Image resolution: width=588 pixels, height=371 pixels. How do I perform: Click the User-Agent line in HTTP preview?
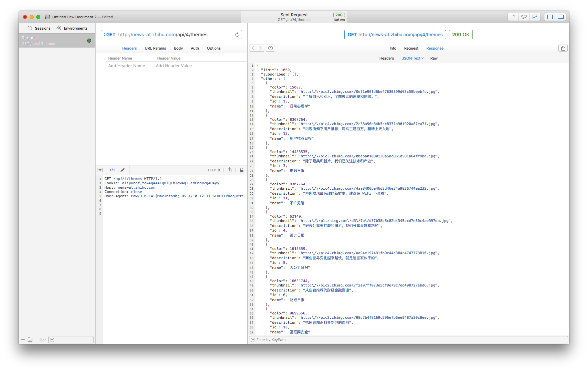[x=174, y=196]
